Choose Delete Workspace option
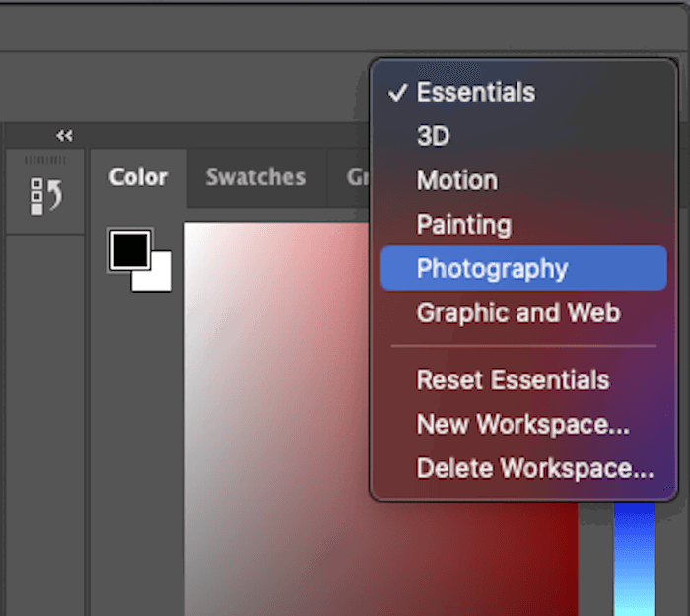 (x=523, y=468)
